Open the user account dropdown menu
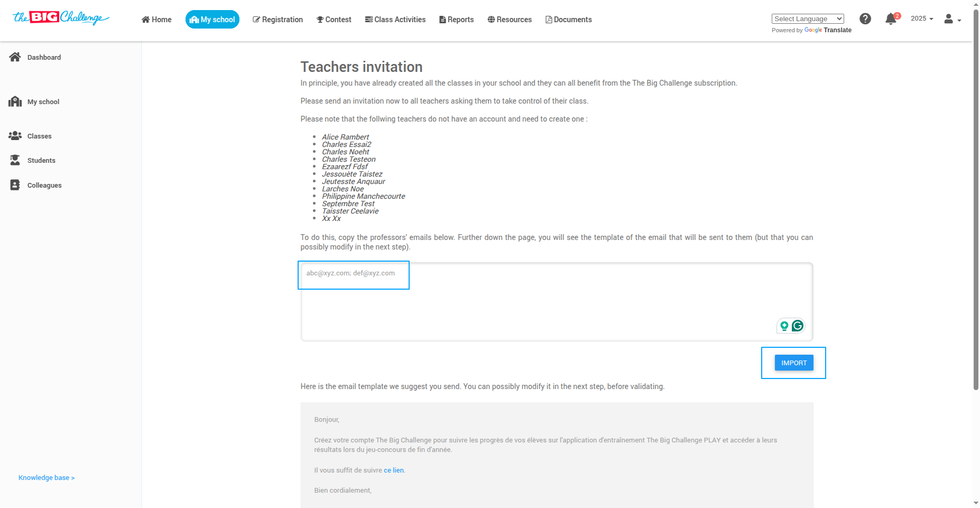The width and height of the screenshot is (980, 508). (952, 20)
